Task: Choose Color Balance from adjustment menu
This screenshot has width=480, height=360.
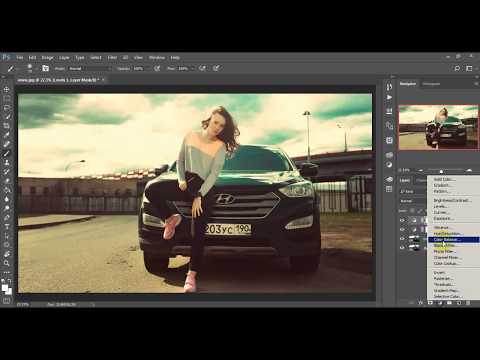Action: 454,239
